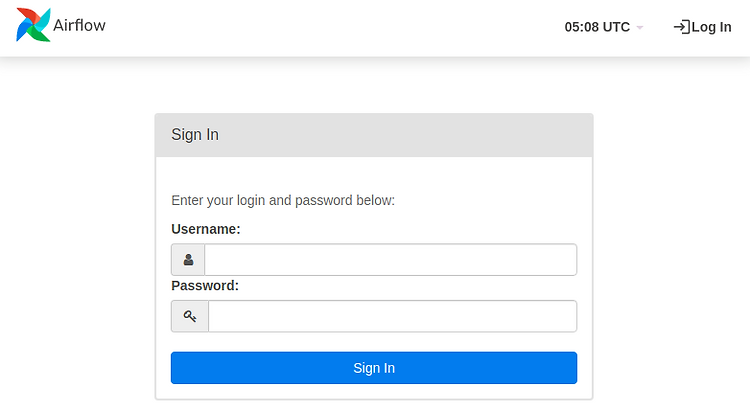Click the Sign In panel heading text
This screenshot has width=750, height=411.
pos(195,135)
